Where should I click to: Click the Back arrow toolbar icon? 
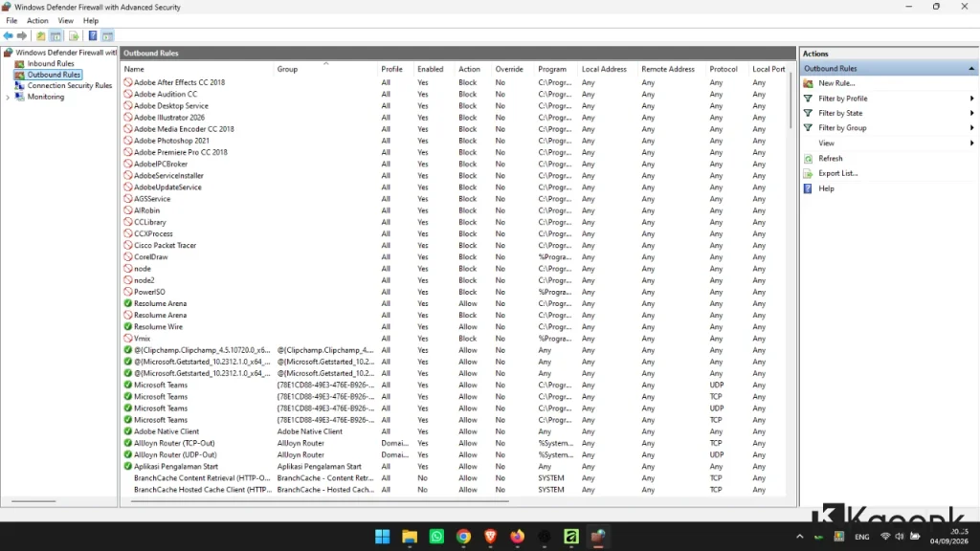click(x=8, y=36)
